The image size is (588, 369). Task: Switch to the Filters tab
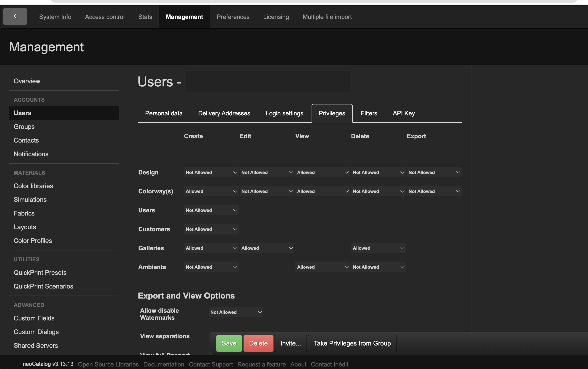pos(369,113)
